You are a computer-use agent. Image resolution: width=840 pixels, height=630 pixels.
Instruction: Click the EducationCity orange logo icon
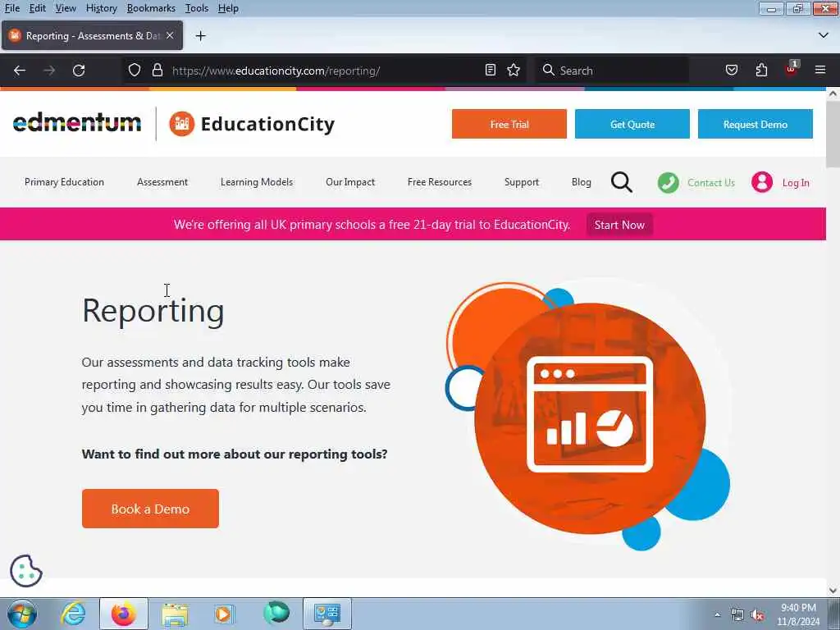(x=181, y=124)
